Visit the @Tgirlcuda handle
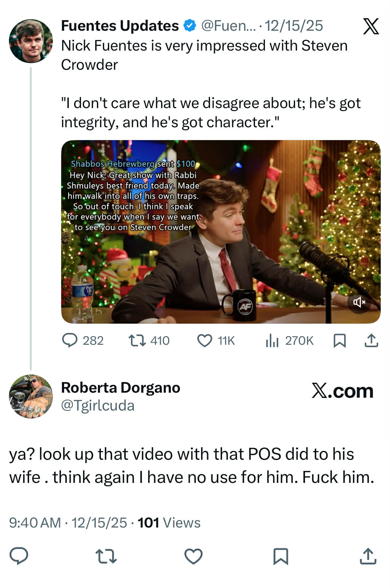Image resolution: width=390 pixels, height=588 pixels. pyautogui.click(x=98, y=406)
